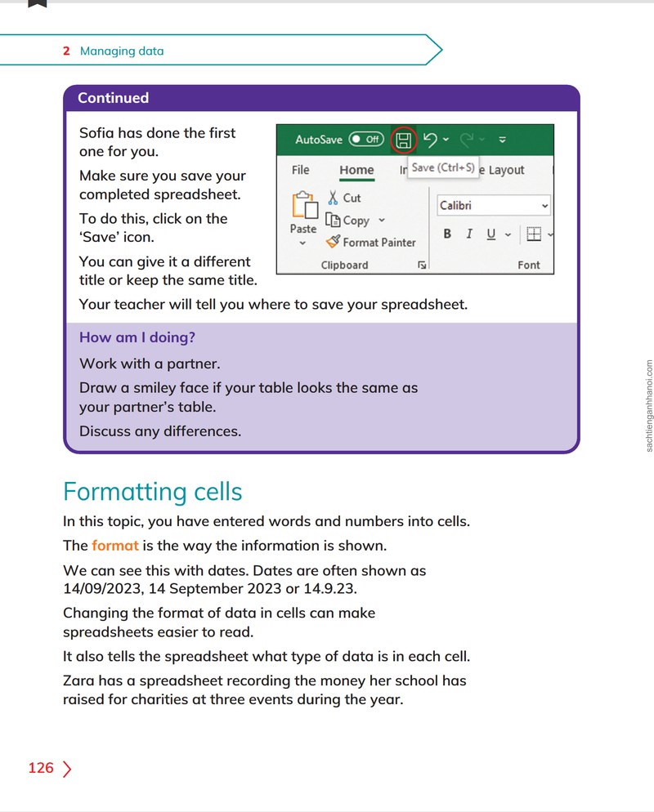Click the date text '14/09/2023'

[x=103, y=589]
